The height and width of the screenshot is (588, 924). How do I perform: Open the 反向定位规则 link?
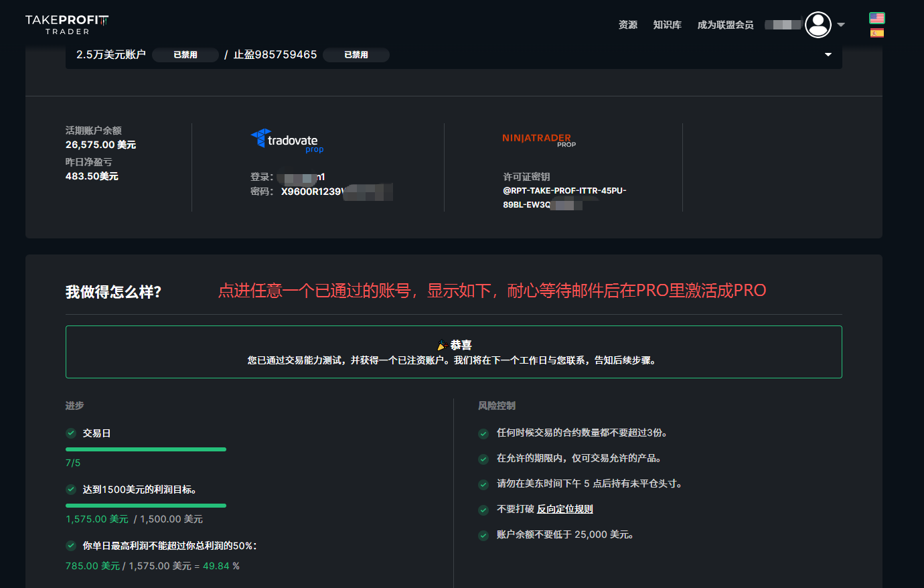point(565,509)
